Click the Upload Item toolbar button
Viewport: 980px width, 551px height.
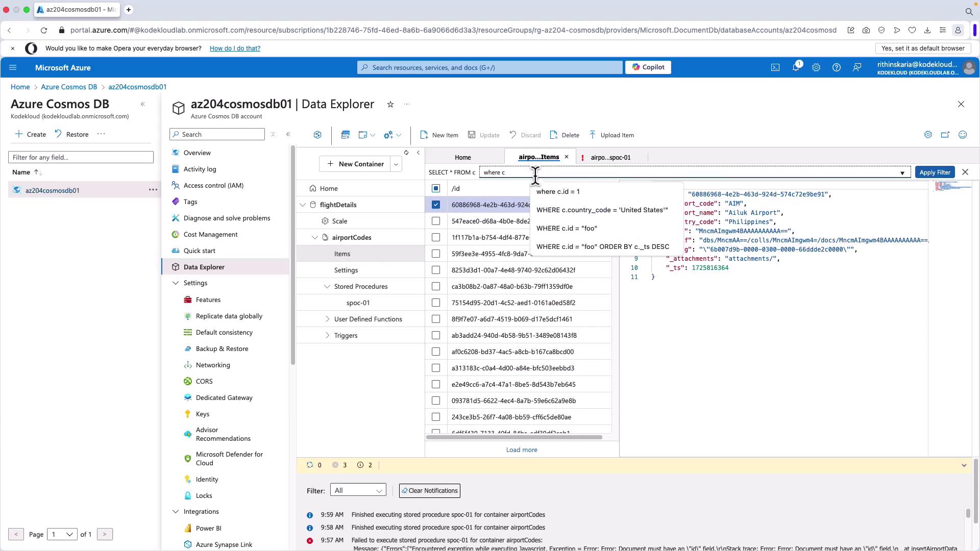point(611,135)
